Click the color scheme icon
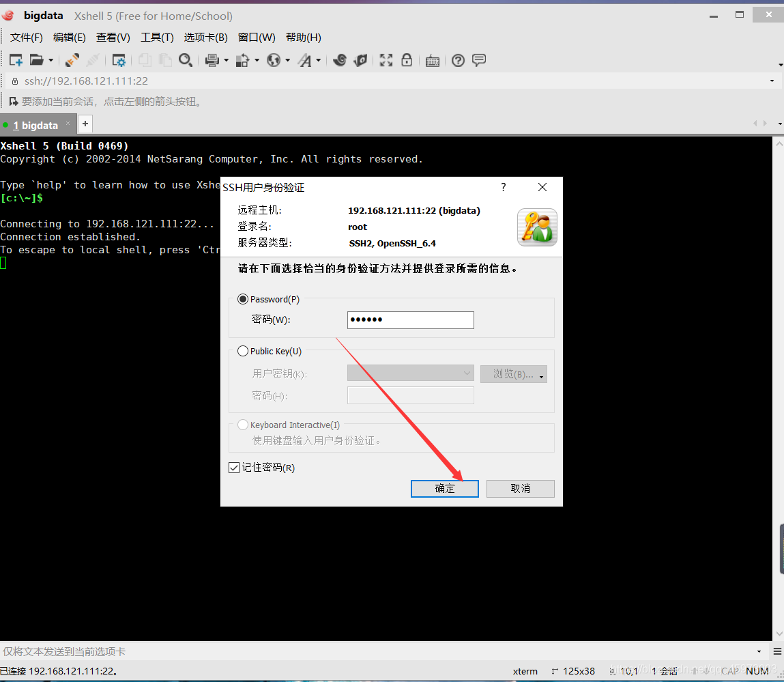Viewport: 784px width, 682px height. (242, 61)
